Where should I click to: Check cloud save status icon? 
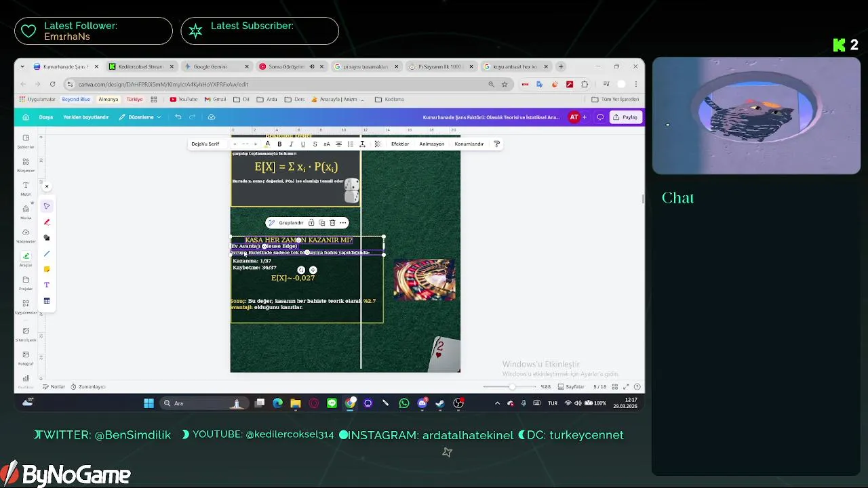tap(212, 117)
